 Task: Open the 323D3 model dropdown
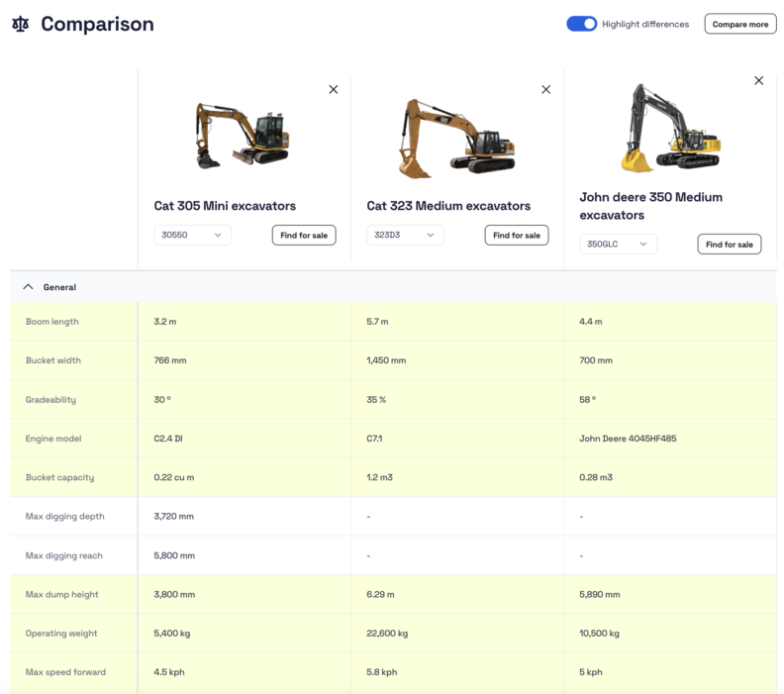tap(405, 235)
